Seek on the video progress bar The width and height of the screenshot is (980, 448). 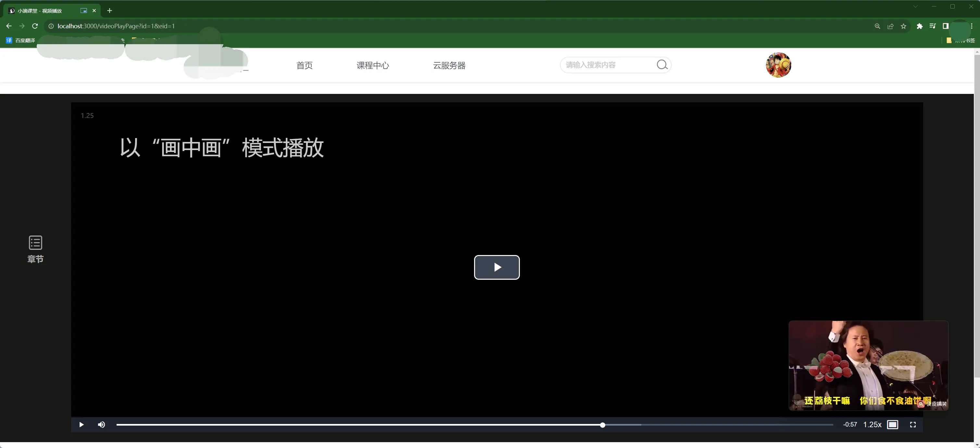pos(474,424)
